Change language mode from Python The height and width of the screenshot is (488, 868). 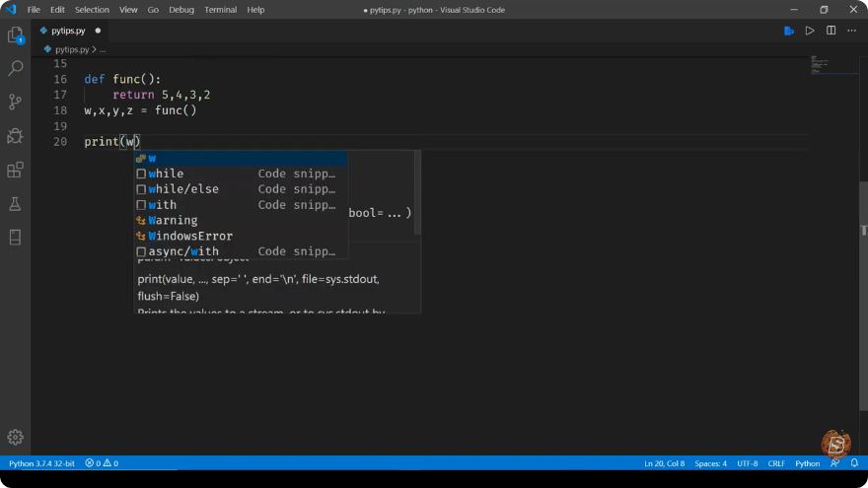coord(807,463)
